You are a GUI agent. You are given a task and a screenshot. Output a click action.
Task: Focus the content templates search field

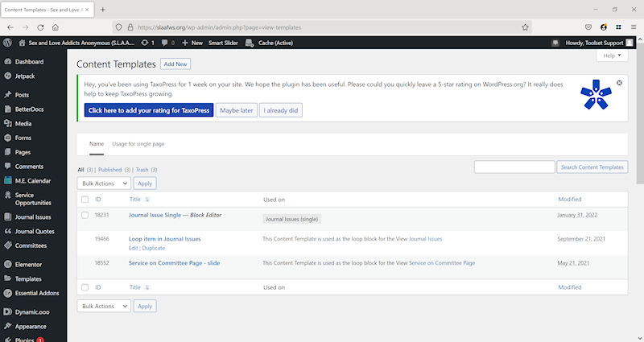click(x=514, y=167)
